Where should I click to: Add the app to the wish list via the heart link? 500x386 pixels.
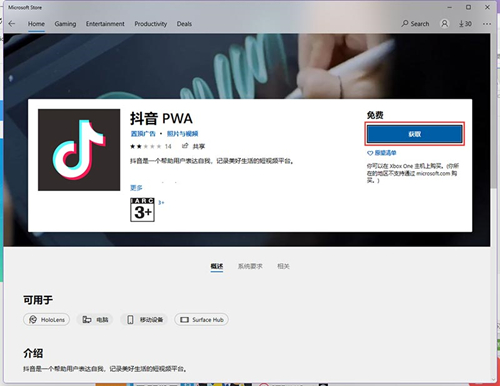tap(382, 153)
